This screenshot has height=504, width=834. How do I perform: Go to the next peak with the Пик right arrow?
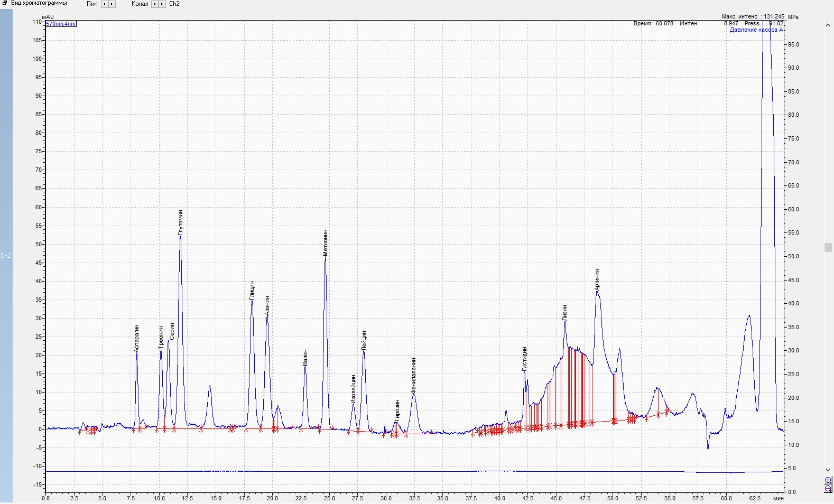click(112, 4)
